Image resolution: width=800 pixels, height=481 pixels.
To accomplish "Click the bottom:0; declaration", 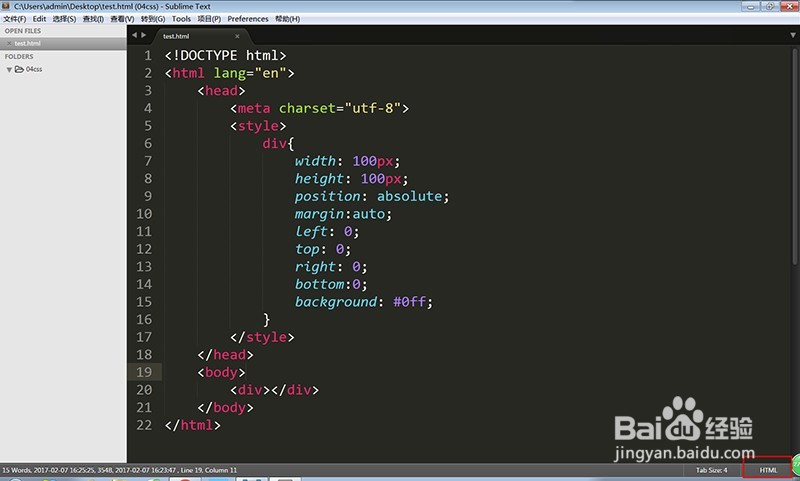I will coord(331,284).
